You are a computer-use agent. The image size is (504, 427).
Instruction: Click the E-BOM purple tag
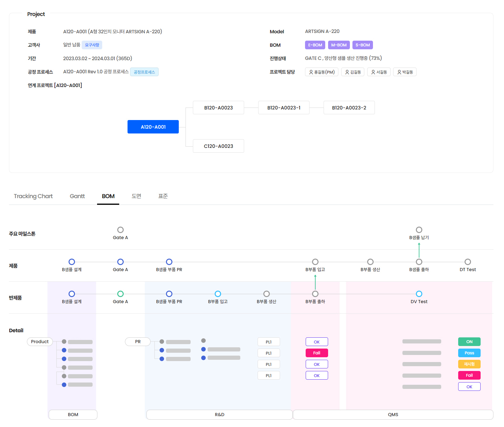click(x=315, y=45)
